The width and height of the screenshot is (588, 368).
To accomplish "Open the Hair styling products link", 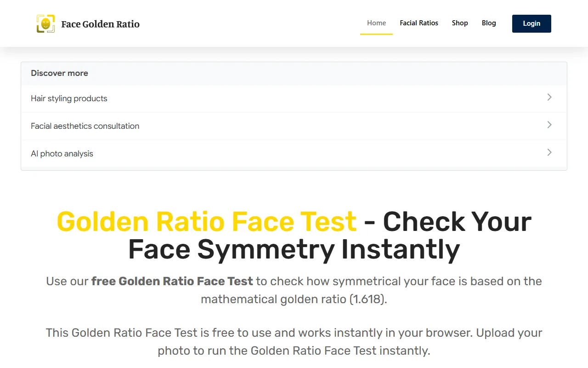I will point(69,98).
